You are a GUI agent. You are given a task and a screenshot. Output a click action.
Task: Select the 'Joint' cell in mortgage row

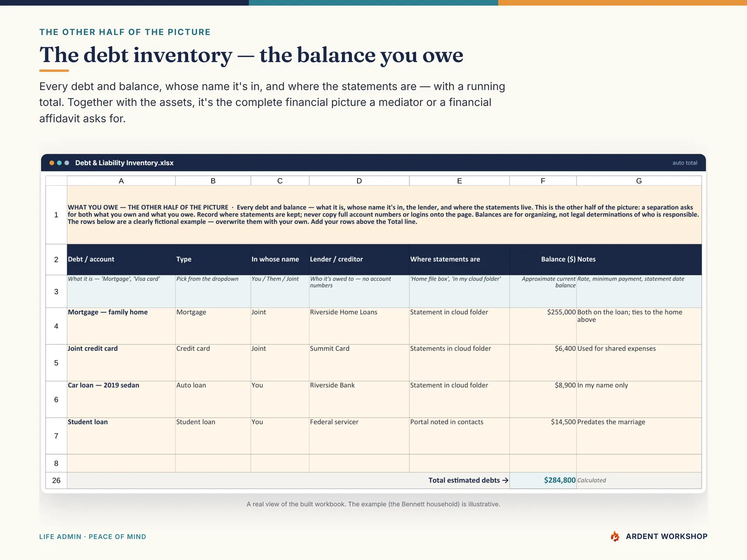280,326
